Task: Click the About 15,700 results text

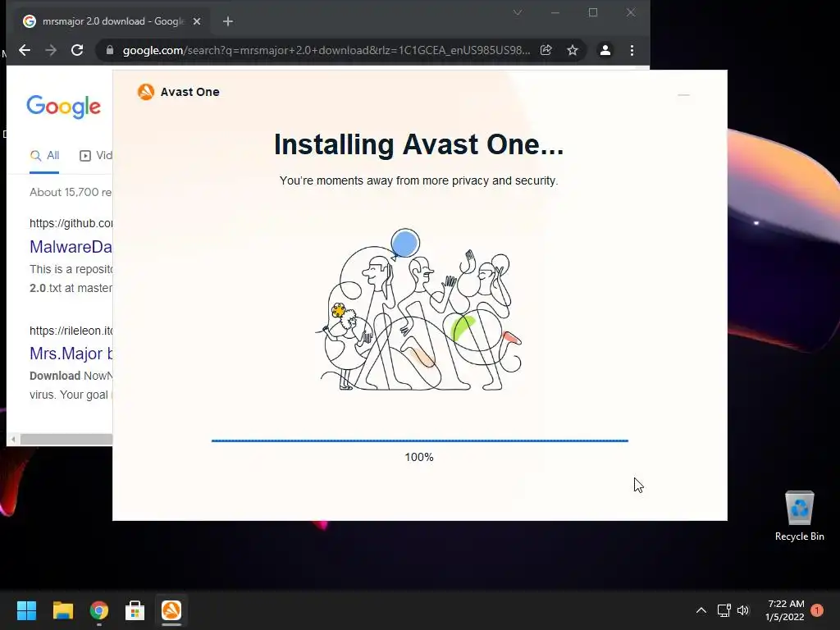Action: point(71,192)
